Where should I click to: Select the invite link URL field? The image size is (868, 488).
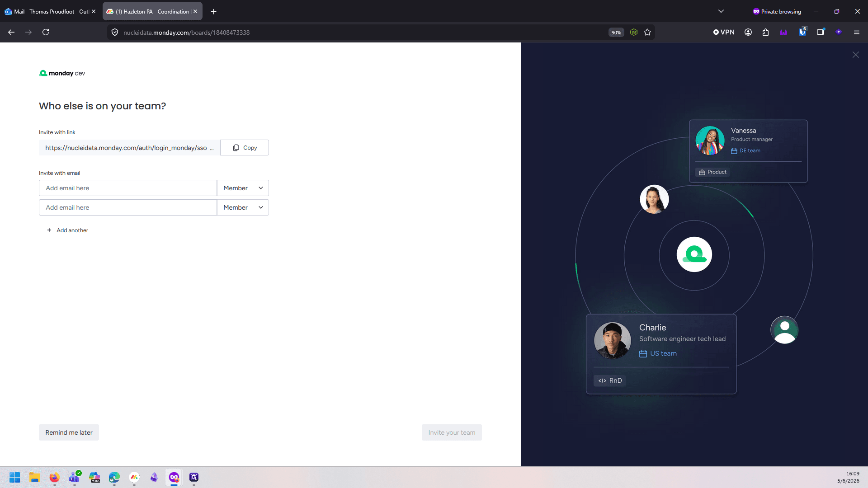129,148
